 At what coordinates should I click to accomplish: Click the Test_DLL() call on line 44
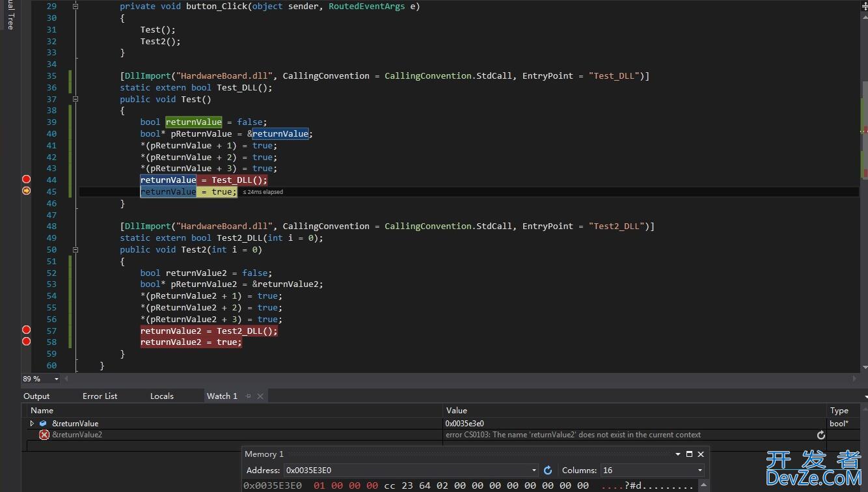click(x=237, y=180)
